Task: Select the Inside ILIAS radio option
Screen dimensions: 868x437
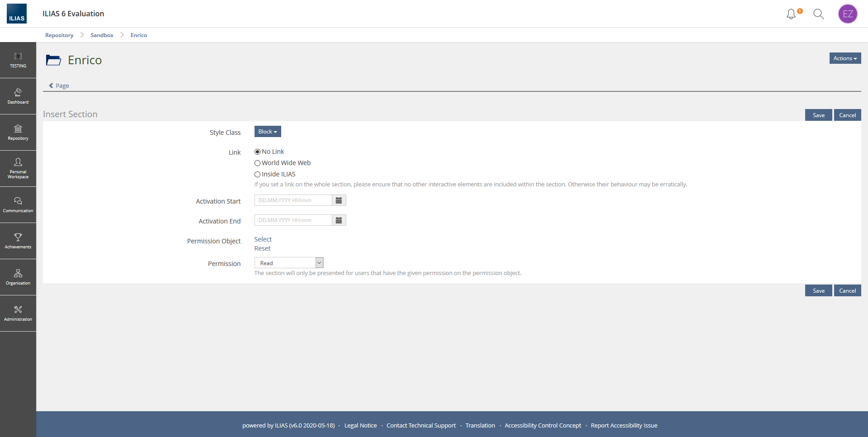Action: click(x=257, y=175)
